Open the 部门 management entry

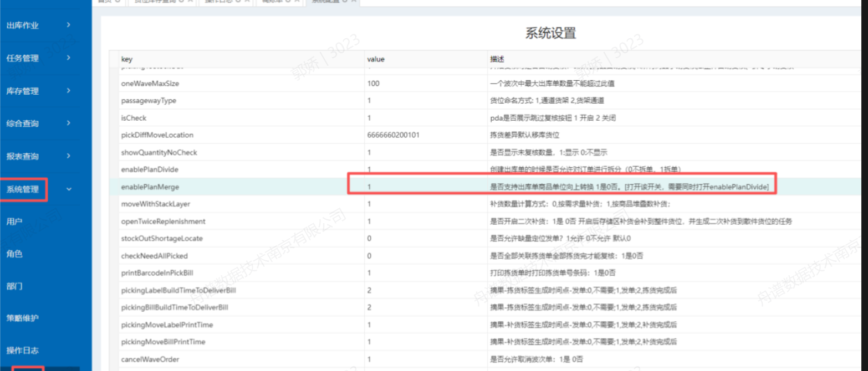coord(14,286)
